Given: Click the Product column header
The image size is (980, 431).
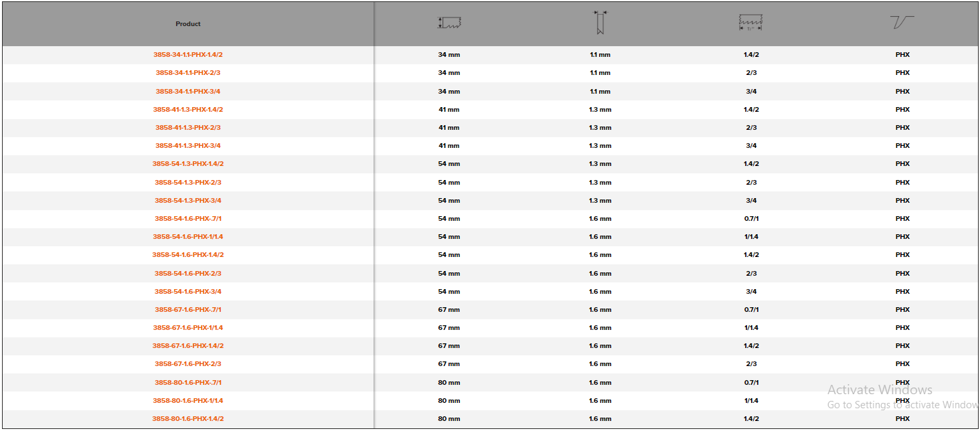Looking at the screenshot, I should tap(188, 24).
